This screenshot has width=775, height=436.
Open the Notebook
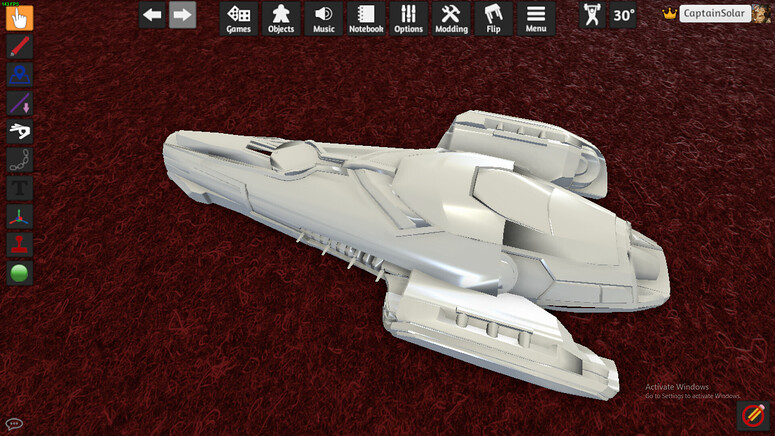(366, 19)
